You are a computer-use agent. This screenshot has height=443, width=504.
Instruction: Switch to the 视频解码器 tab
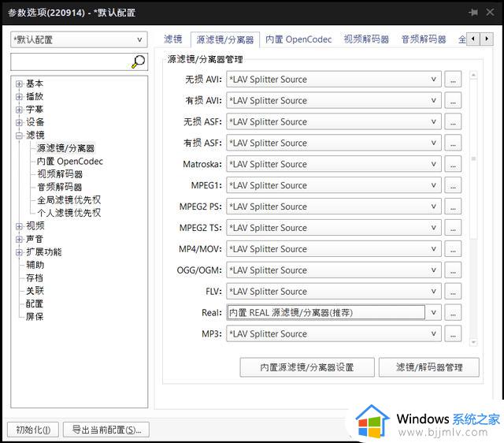pyautogui.click(x=366, y=39)
